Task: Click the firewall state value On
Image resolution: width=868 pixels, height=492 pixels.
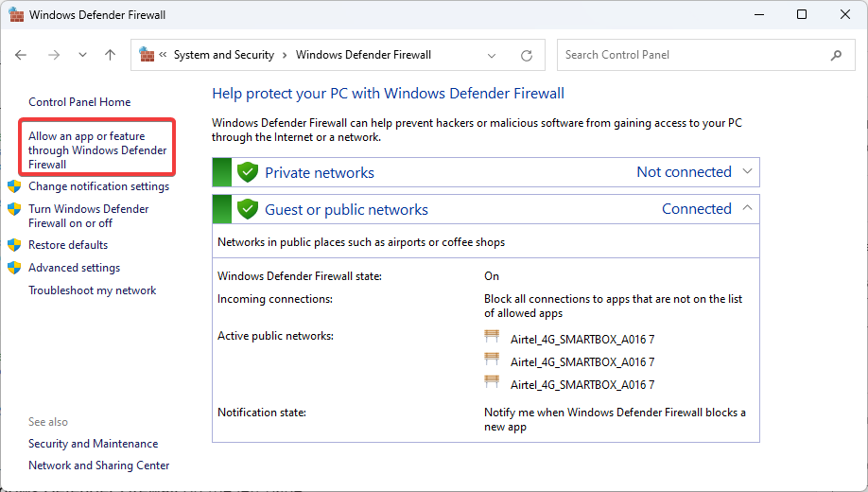Action: tap(492, 276)
